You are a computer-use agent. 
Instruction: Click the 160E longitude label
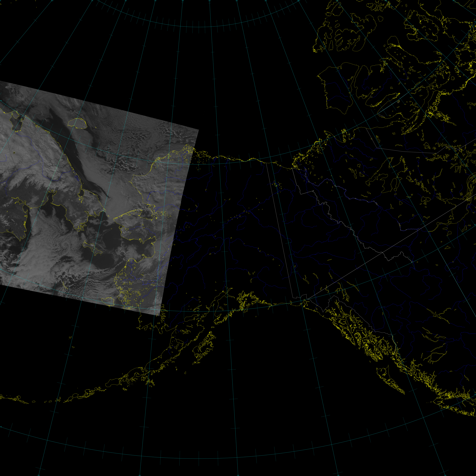pyautogui.click(x=52, y=1)
